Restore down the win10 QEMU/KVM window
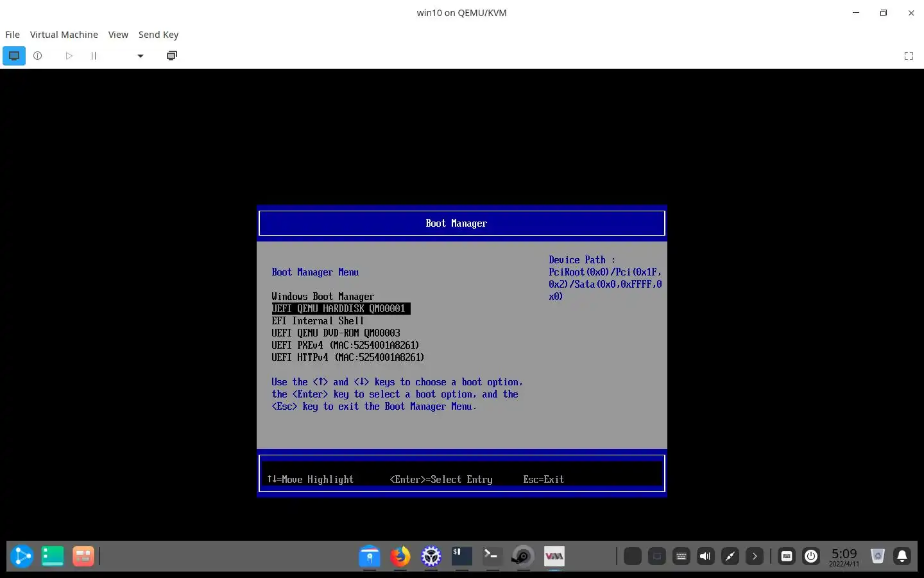Viewport: 924px width, 578px height. (884, 13)
